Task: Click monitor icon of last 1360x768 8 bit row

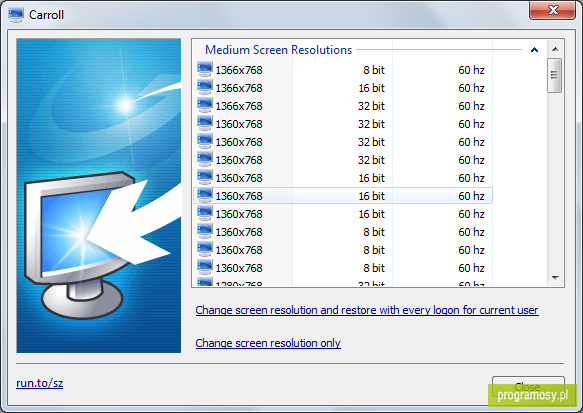Action: coord(204,267)
